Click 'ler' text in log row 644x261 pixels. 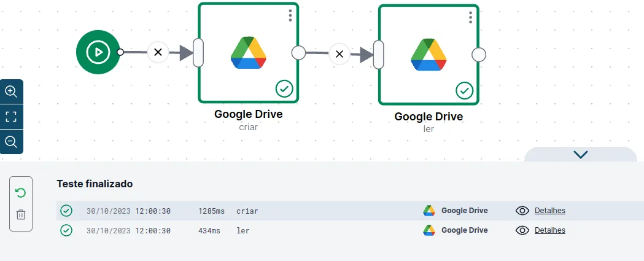tap(242, 231)
